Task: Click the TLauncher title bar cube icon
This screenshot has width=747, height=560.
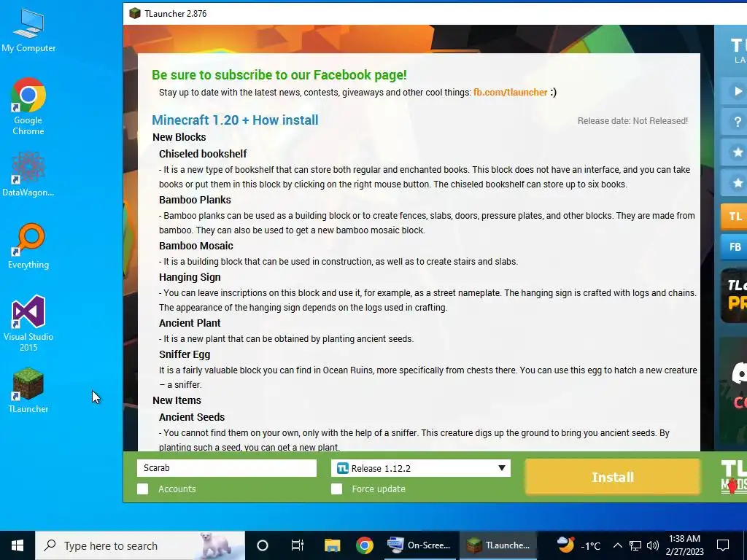Action: coord(135,13)
